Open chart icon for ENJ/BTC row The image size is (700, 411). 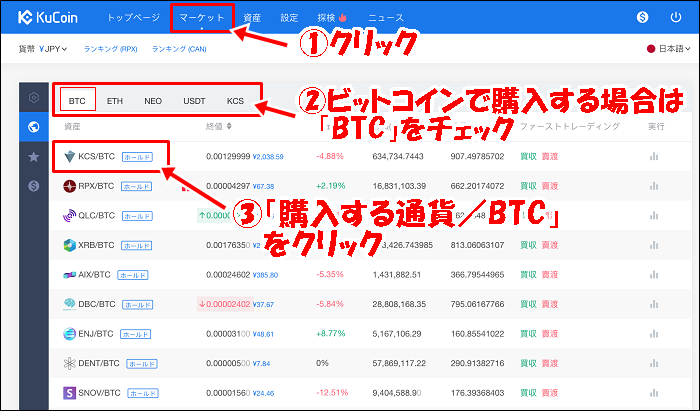tap(654, 334)
